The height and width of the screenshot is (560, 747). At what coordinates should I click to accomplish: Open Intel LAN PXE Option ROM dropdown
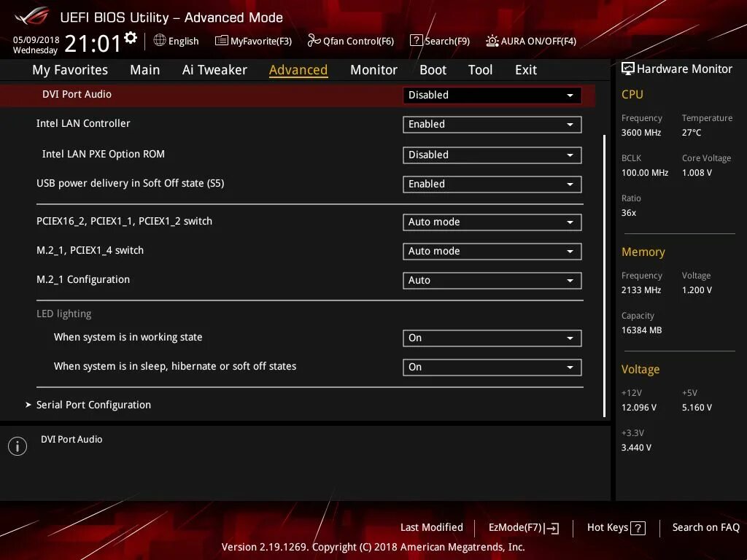[492, 155]
